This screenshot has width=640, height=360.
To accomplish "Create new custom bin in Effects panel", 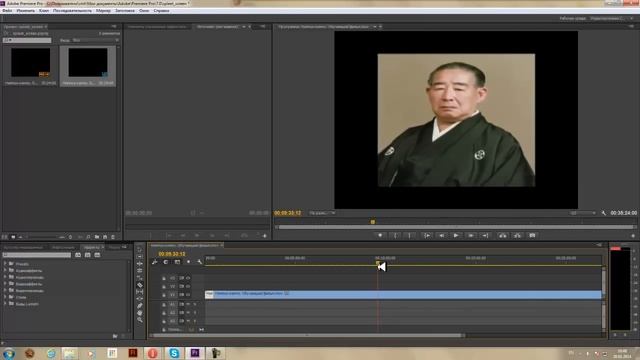I will coord(115,336).
